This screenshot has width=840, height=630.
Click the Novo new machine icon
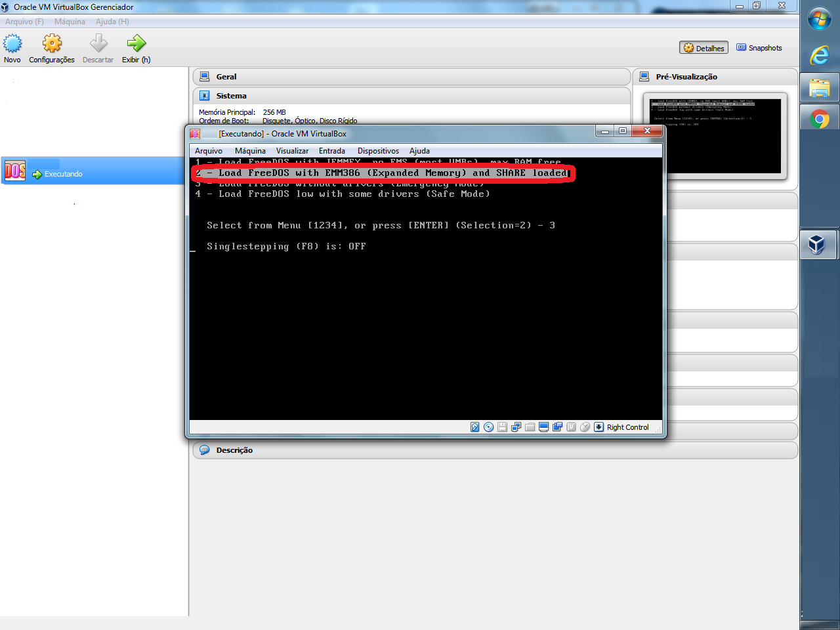click(12, 43)
